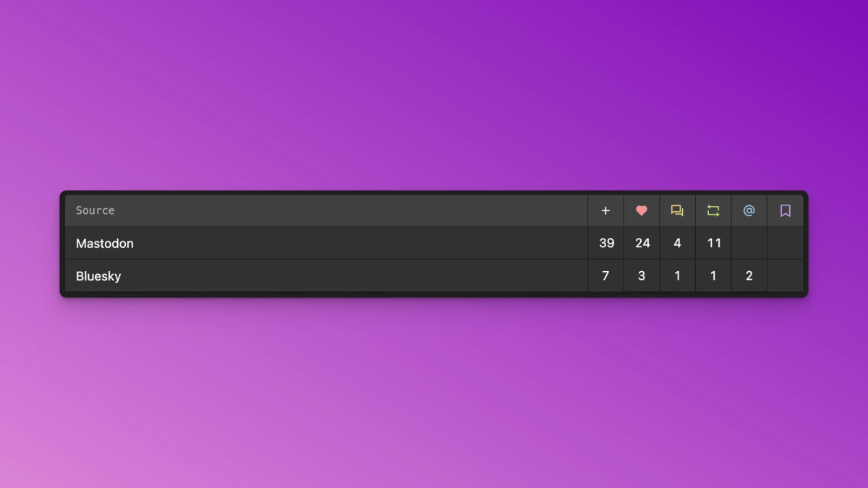
Task: Click Mastodon total count 39
Action: pyautogui.click(x=607, y=244)
